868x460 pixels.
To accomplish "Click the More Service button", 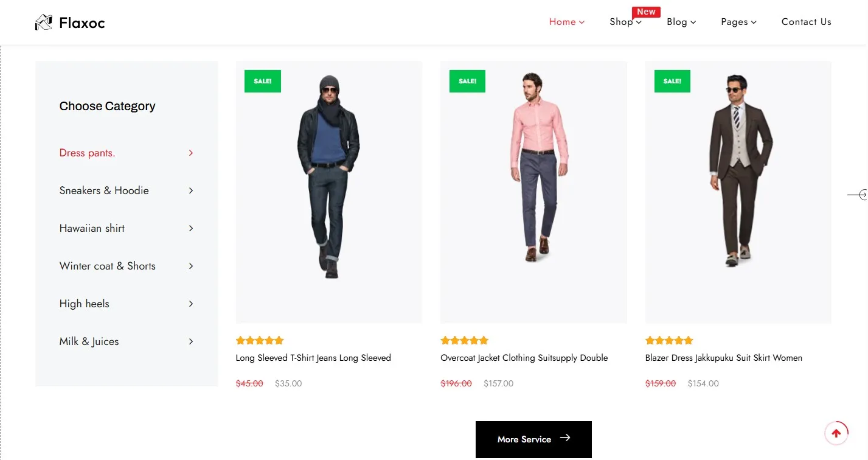I will click(x=533, y=439).
